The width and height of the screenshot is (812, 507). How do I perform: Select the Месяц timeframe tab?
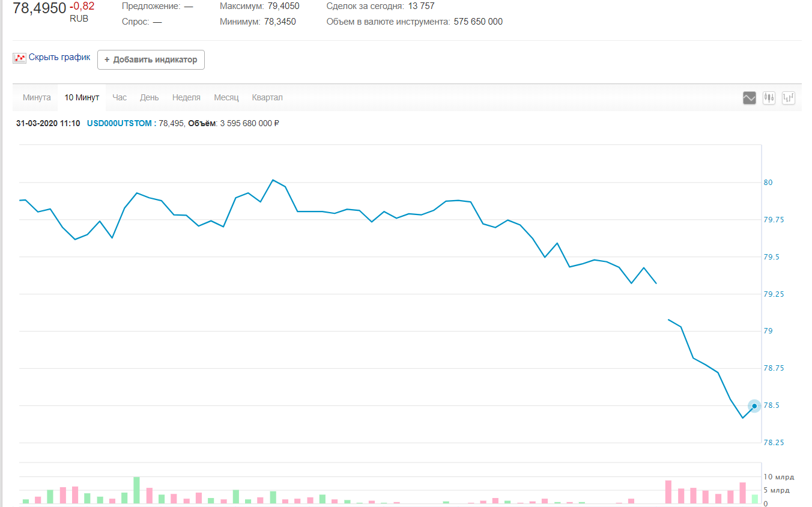click(x=226, y=97)
